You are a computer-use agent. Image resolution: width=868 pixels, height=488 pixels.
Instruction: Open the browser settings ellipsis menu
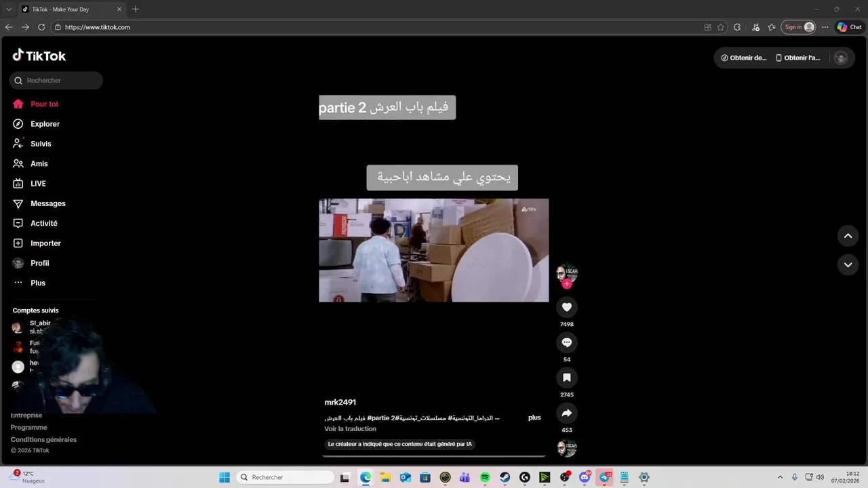825,27
